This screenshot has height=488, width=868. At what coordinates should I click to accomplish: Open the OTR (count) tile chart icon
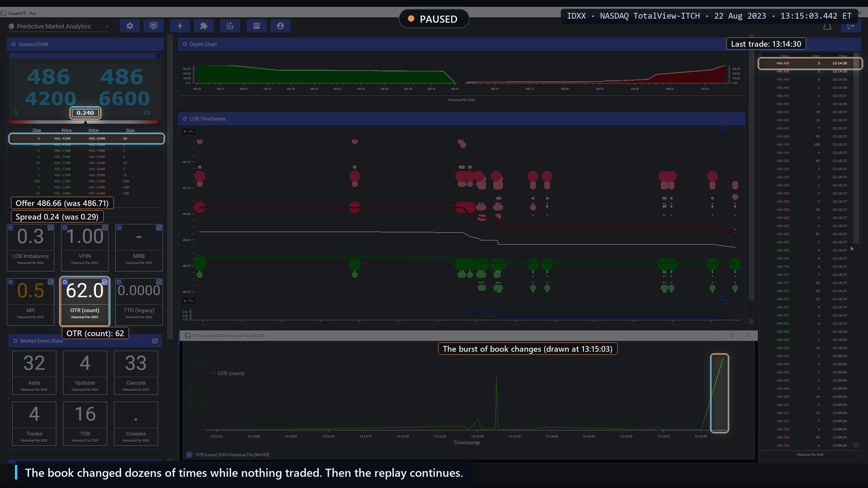click(x=105, y=282)
